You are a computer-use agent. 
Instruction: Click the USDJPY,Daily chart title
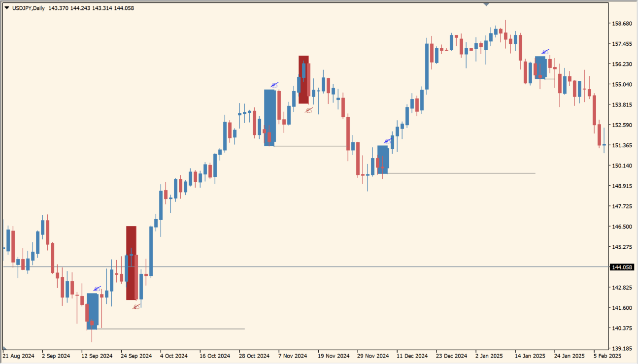[x=29, y=8]
